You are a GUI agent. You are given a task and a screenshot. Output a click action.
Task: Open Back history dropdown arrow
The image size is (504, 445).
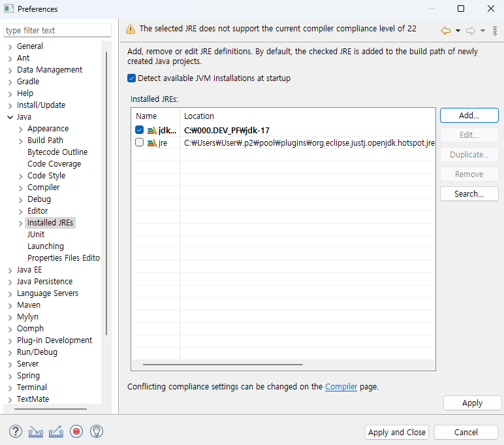pyautogui.click(x=458, y=31)
